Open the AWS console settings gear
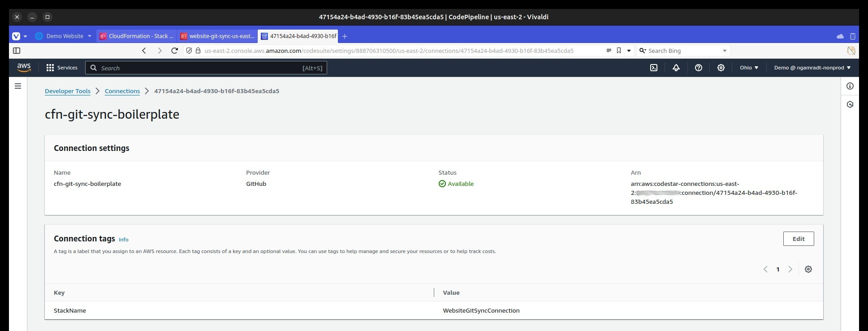The width and height of the screenshot is (868, 331). (x=721, y=68)
